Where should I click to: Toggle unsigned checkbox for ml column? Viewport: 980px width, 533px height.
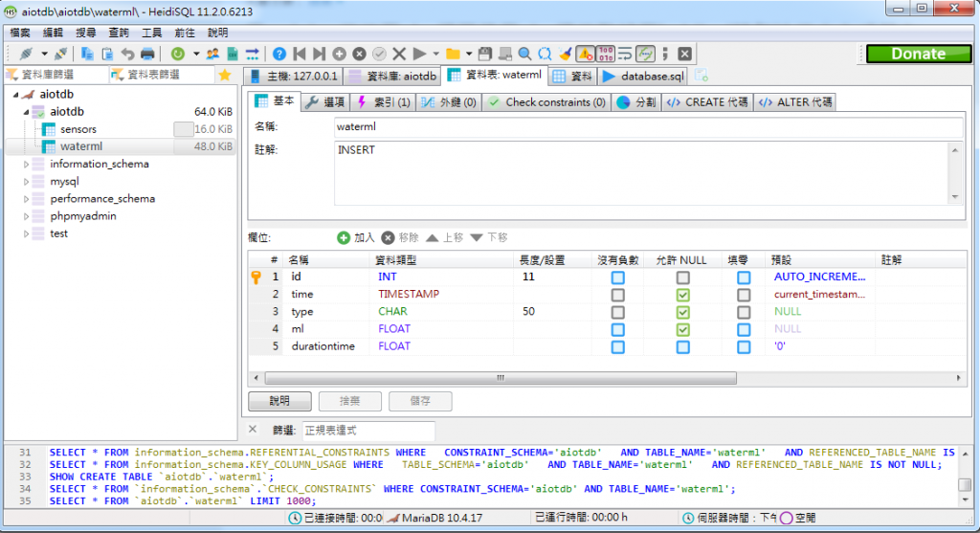618,329
